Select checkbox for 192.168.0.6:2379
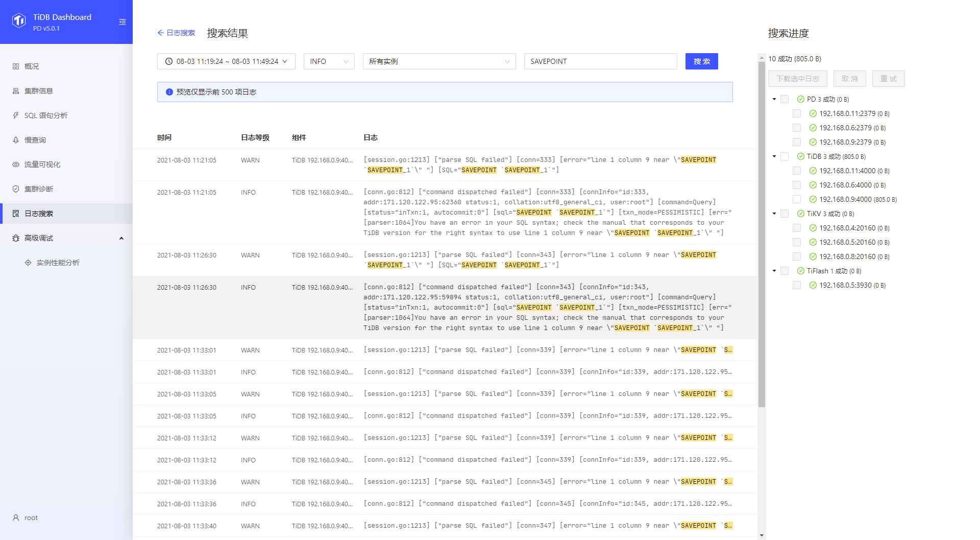The image size is (980, 540). 797,128
